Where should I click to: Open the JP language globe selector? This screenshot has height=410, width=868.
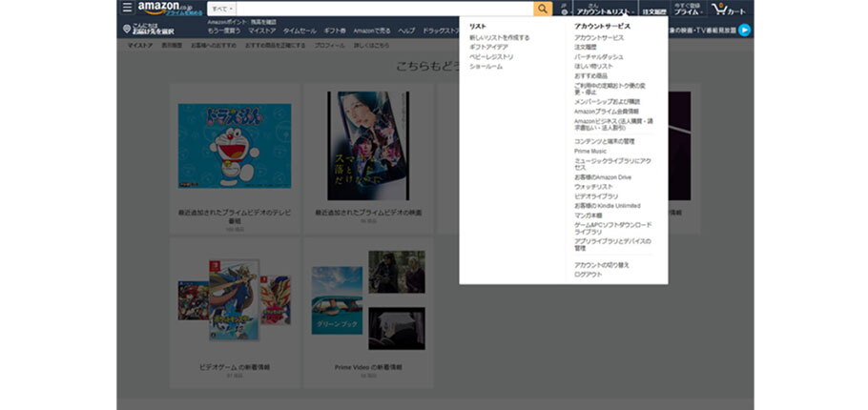[564, 9]
